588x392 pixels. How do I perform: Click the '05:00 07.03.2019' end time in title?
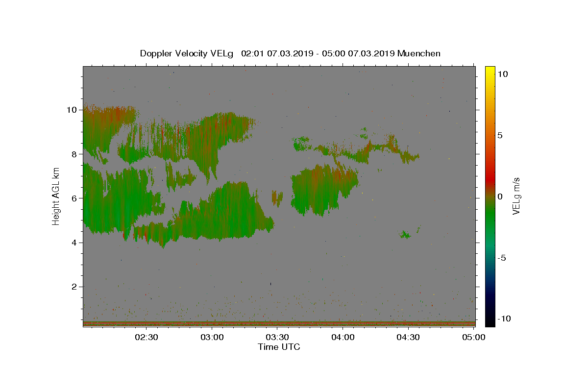358,53
